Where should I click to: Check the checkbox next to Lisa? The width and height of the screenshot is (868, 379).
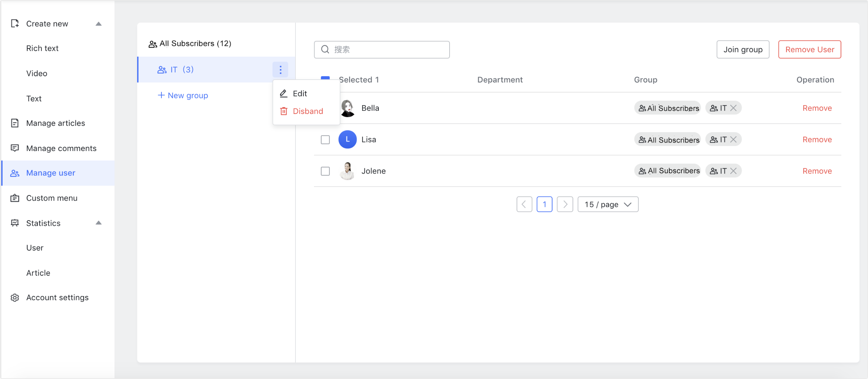tap(325, 140)
